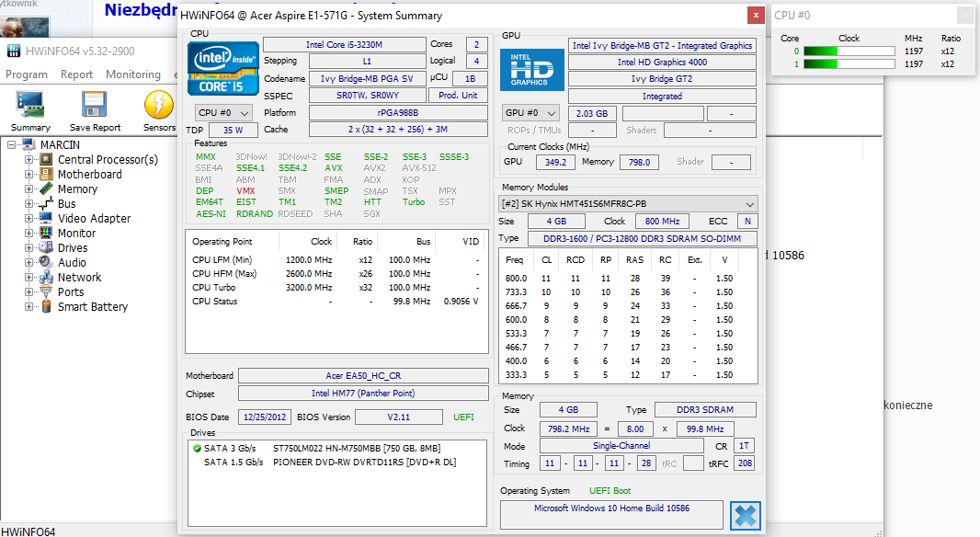Expand the Drives tree node

tap(28, 247)
